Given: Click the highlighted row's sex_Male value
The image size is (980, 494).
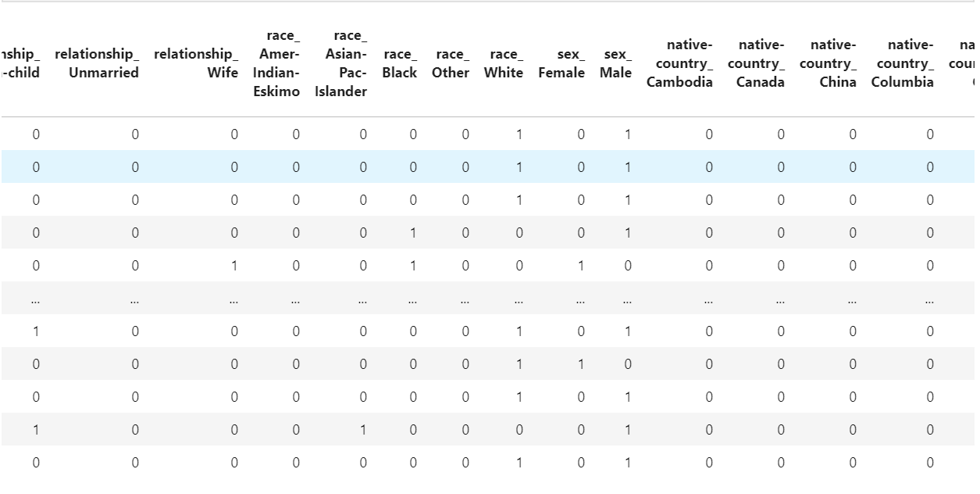Looking at the screenshot, I should [x=627, y=167].
